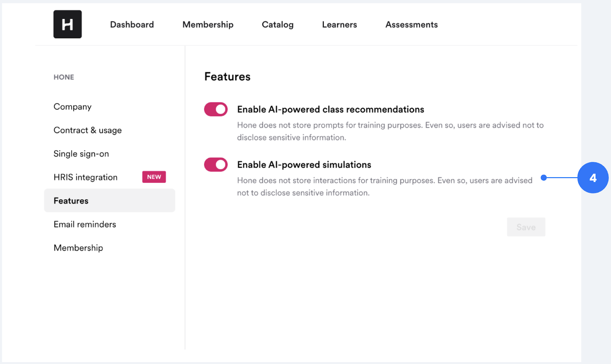Viewport: 611px width, 364px height.
Task: Toggle AI-powered class recommendations switch
Action: [216, 110]
